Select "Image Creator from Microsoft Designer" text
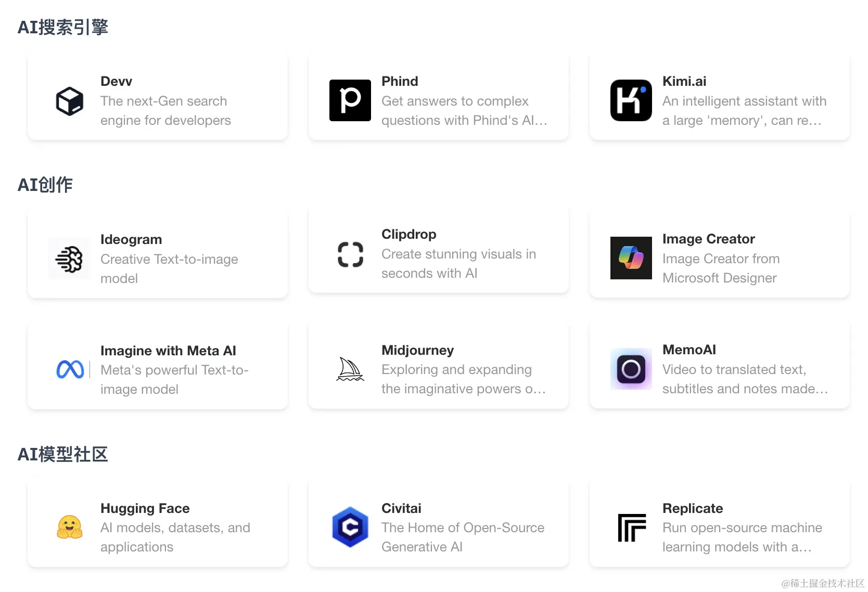This screenshot has width=868, height=592. [721, 268]
